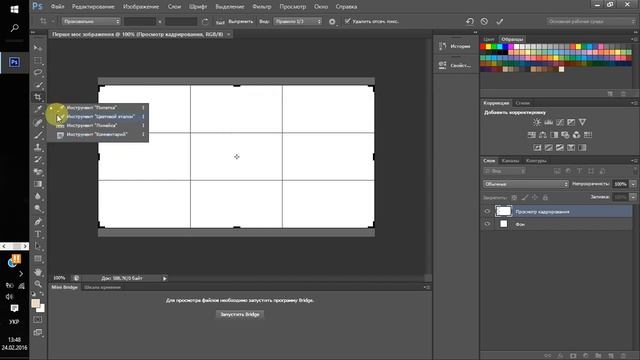Toggle lock transparent pixels
The image size is (640, 360).
click(514, 198)
